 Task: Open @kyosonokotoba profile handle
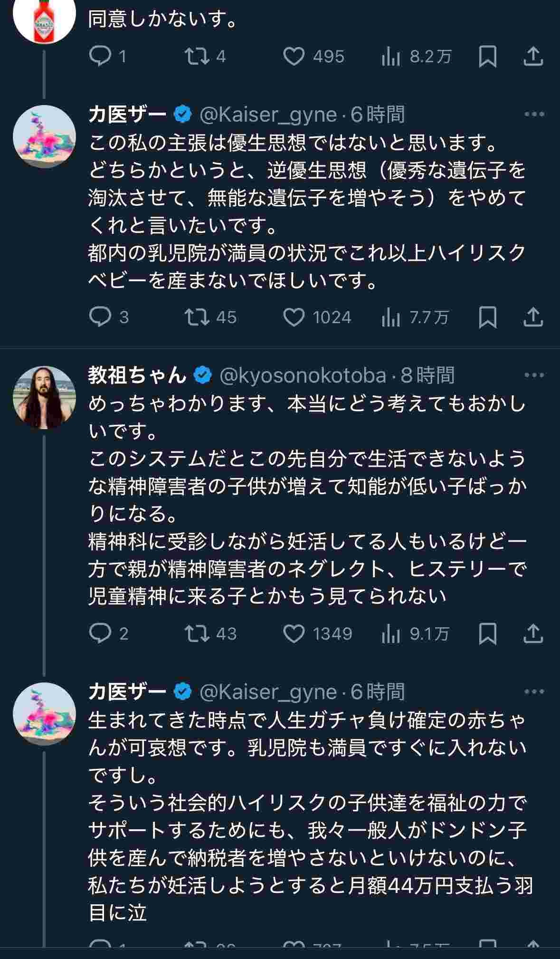303,375
